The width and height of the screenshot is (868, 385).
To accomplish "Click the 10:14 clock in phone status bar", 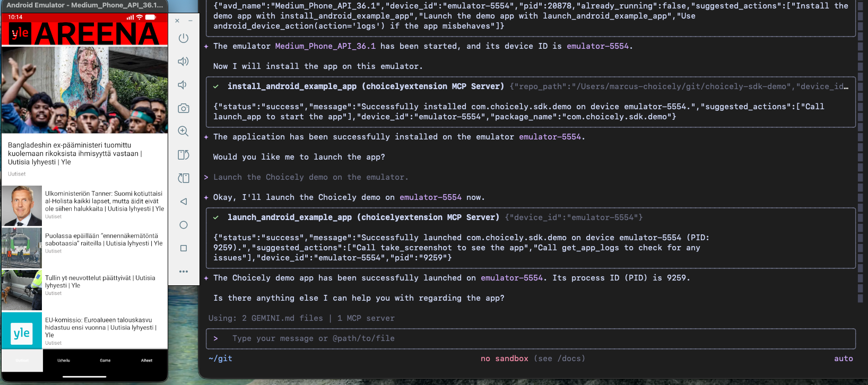I will (x=15, y=17).
